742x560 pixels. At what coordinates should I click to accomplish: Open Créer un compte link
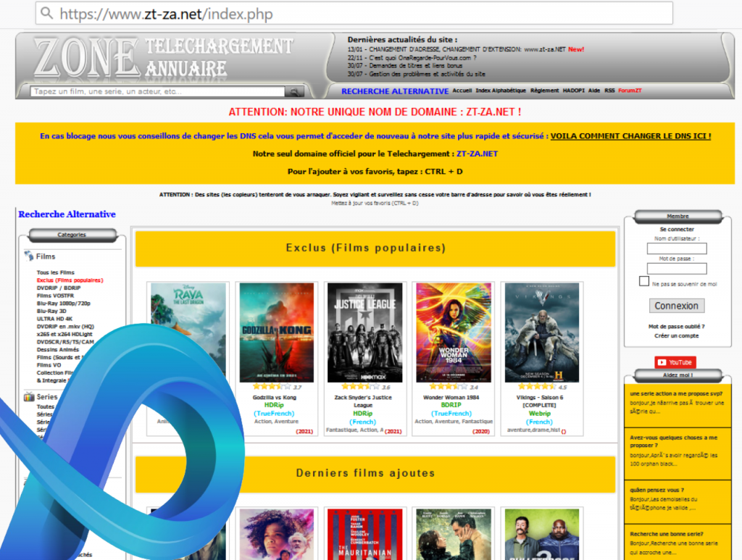point(676,336)
